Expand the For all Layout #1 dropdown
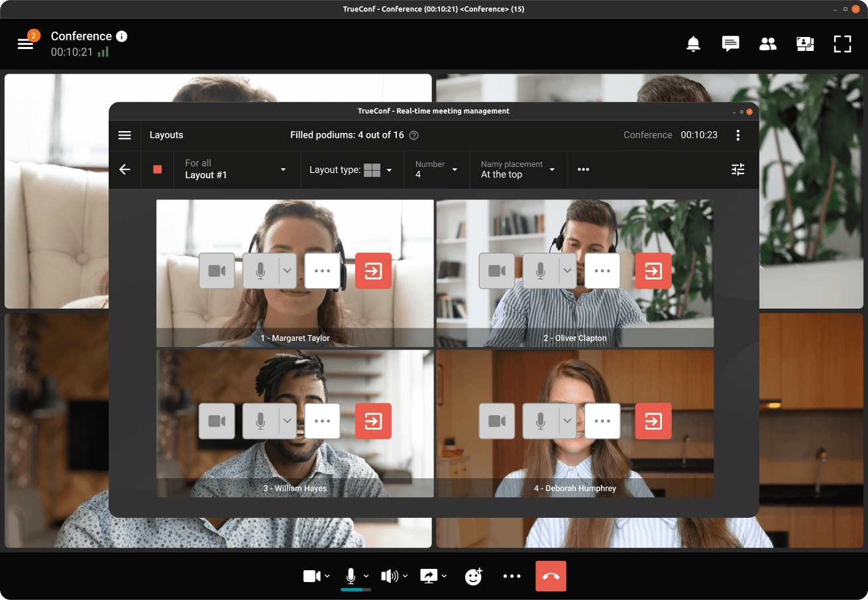The width and height of the screenshot is (868, 600). 235,170
